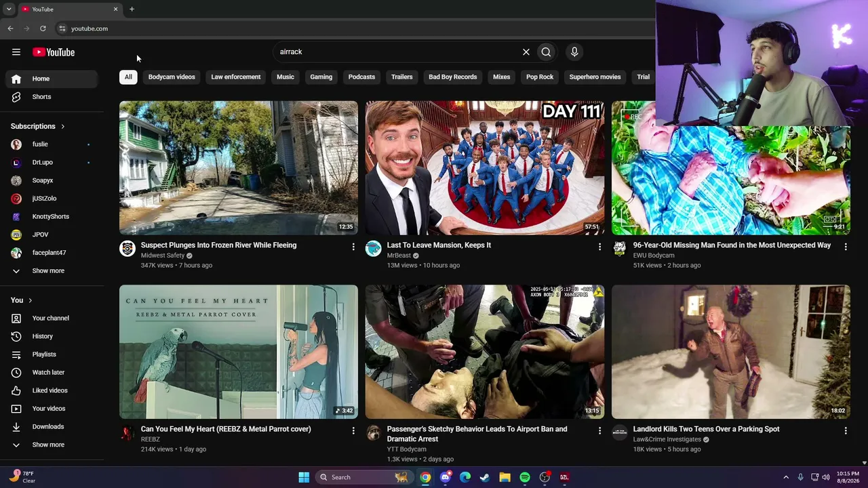The width and height of the screenshot is (868, 488).
Task: Show hidden system tray icons
Action: click(x=786, y=477)
